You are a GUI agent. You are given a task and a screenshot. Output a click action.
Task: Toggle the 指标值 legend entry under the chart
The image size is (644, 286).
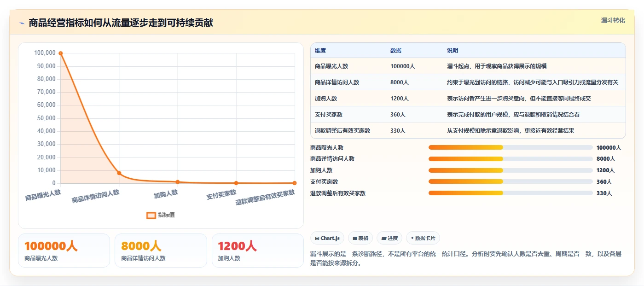(x=161, y=215)
